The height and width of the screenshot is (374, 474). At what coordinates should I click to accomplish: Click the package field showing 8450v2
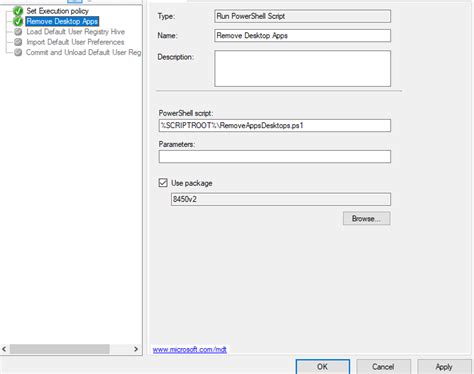tap(281, 199)
